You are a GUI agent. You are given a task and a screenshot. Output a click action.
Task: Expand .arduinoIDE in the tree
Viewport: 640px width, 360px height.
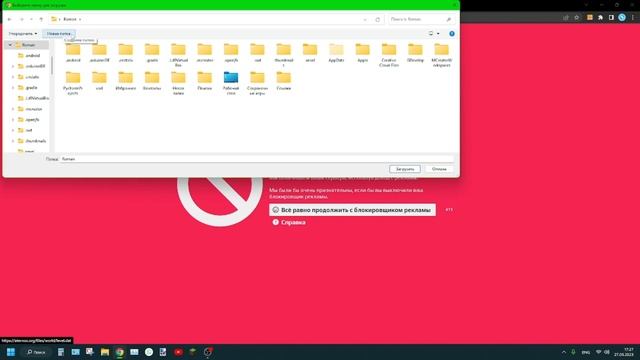[x=13, y=66]
